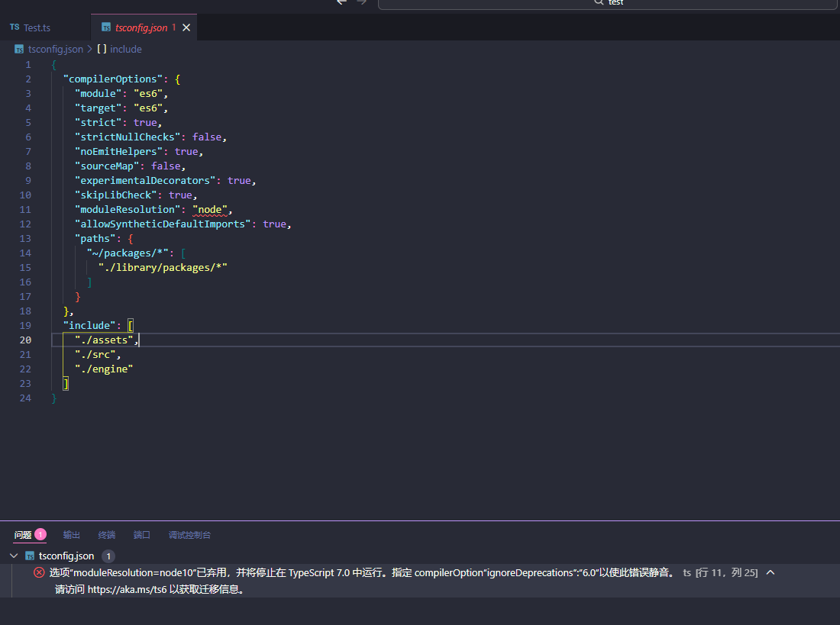
Task: Collapse the tsconfig.json problems group
Action: 14,556
